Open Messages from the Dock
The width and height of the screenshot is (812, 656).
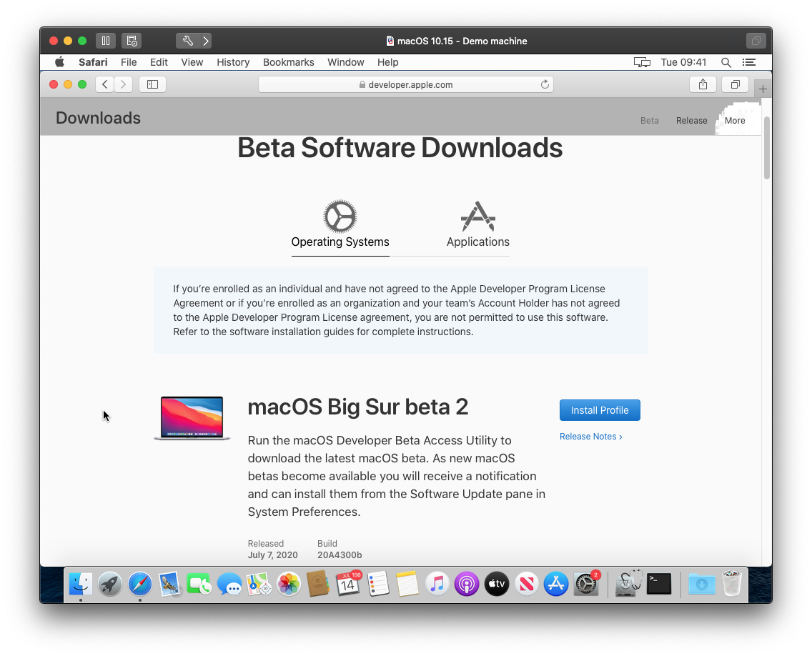(x=229, y=584)
